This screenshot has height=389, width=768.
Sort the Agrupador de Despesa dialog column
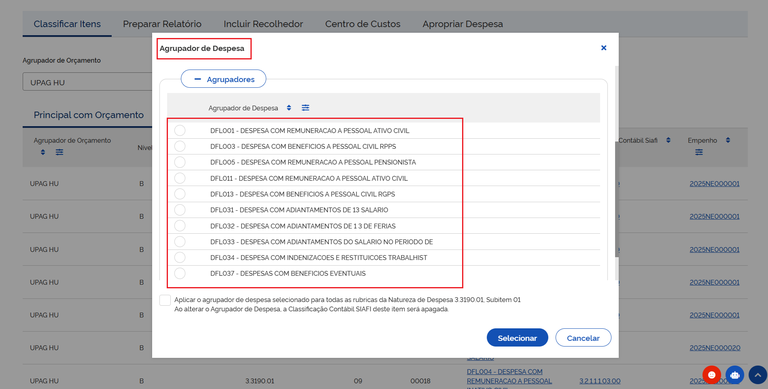click(289, 108)
